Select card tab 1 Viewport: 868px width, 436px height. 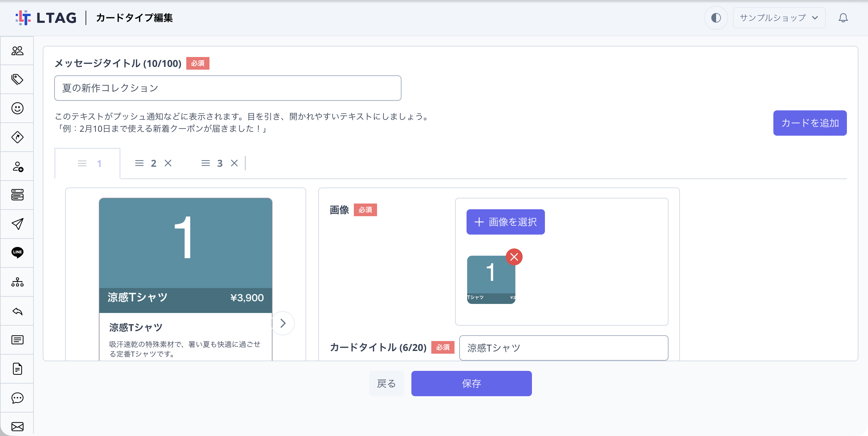(x=87, y=163)
